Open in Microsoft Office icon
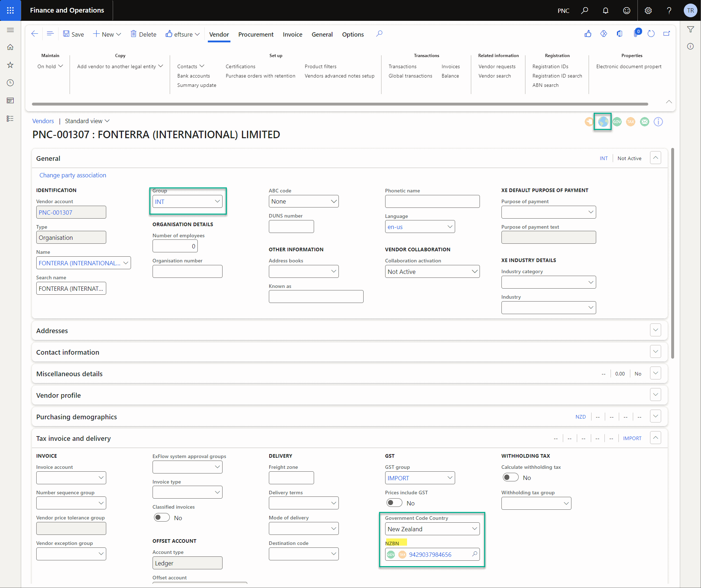The height and width of the screenshot is (588, 701). click(x=620, y=34)
